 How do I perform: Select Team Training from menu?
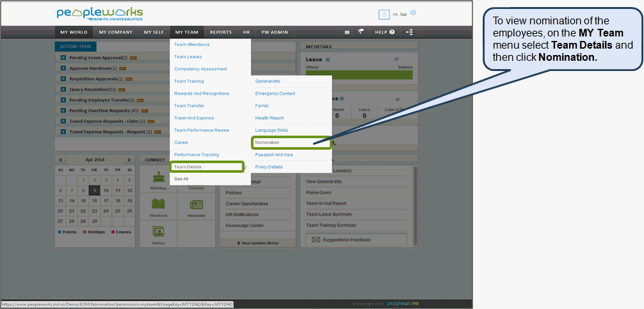[189, 81]
